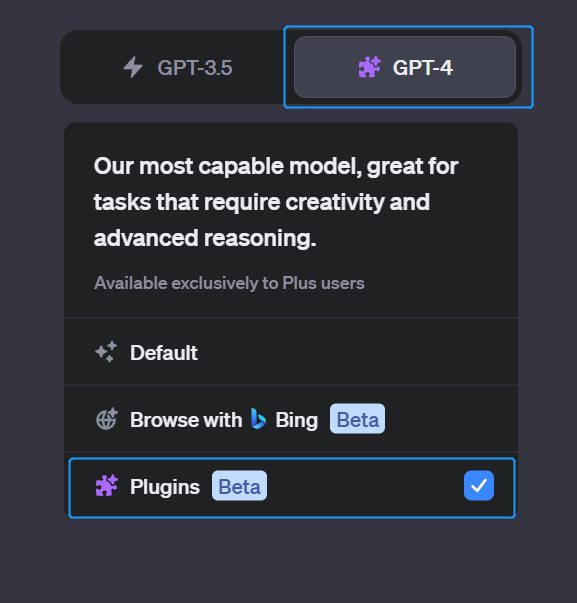Click the blue Bing logo
This screenshot has height=603, width=577.
point(258,418)
